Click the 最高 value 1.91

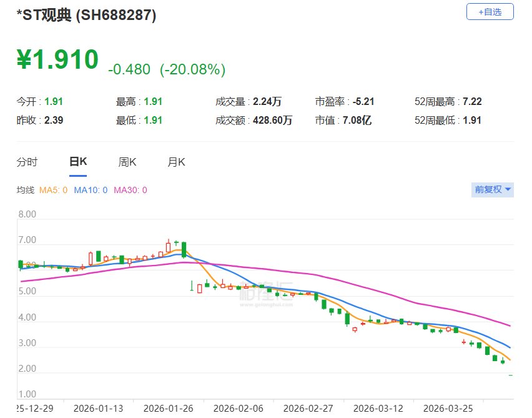coord(153,101)
